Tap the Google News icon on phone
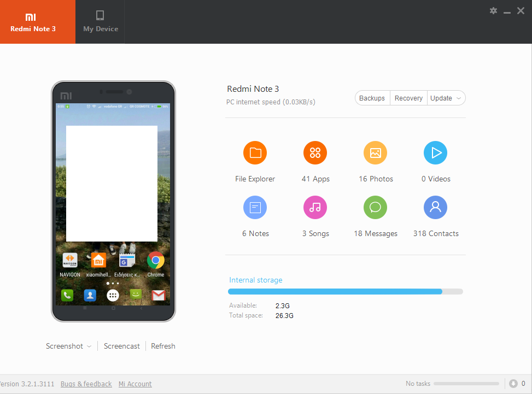The width and height of the screenshot is (532, 394). click(127, 261)
